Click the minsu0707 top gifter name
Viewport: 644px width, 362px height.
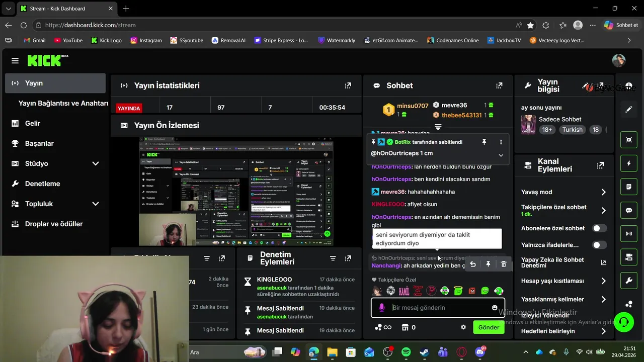[413, 106]
